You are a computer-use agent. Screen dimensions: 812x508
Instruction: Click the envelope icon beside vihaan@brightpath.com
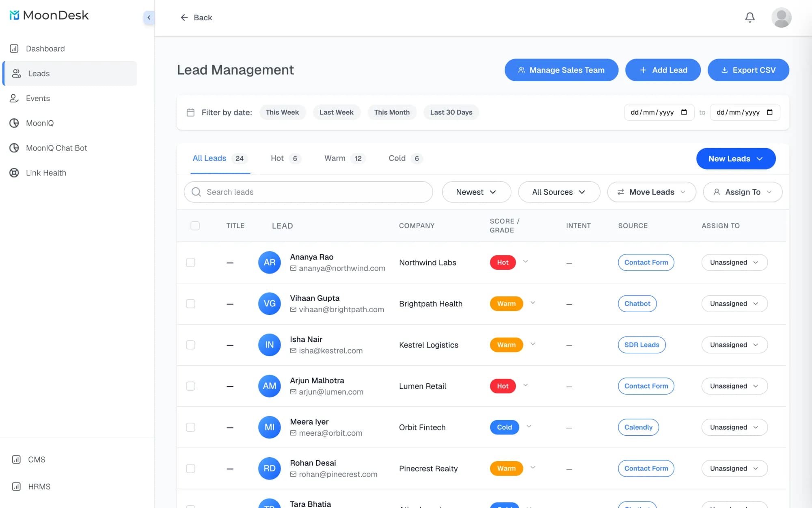coord(293,310)
